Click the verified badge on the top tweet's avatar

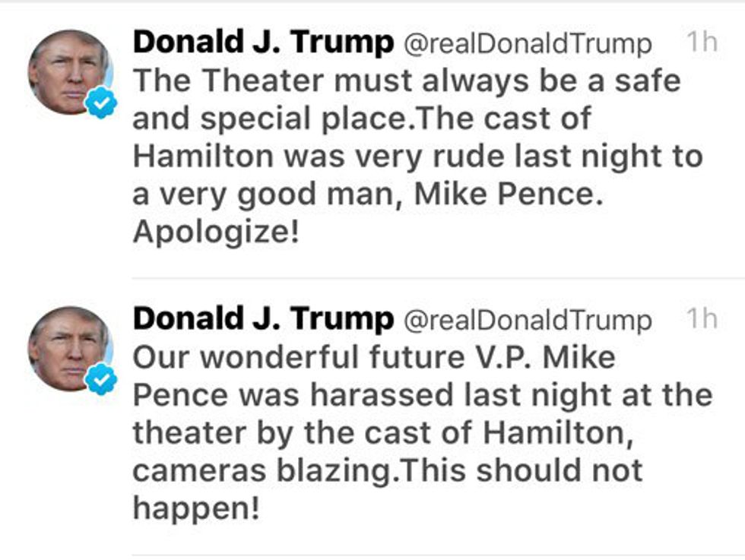[x=100, y=101]
